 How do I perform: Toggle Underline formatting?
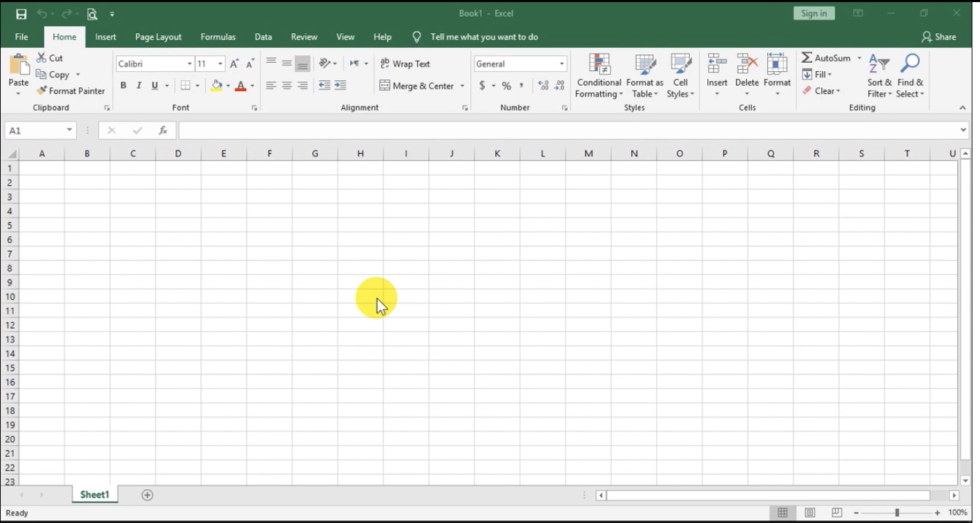(155, 86)
